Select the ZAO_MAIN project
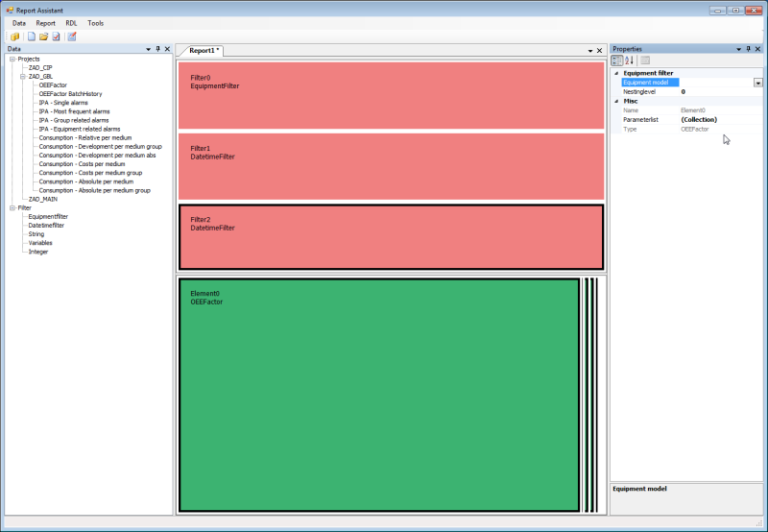This screenshot has height=532, width=768. click(43, 199)
